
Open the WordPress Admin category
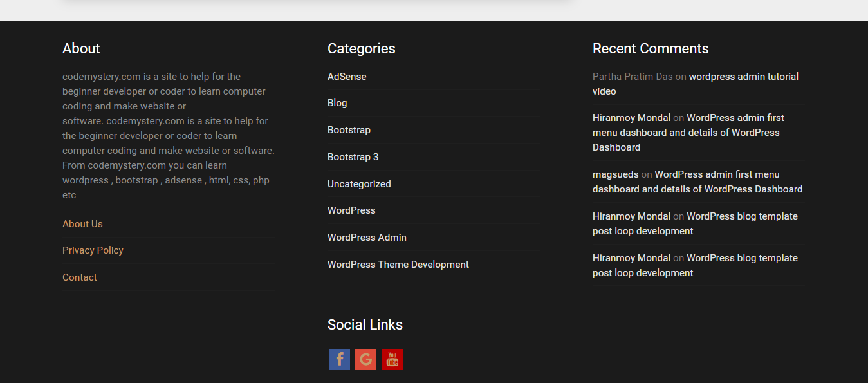367,237
